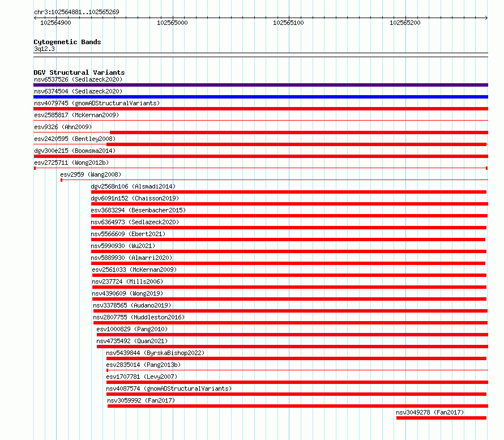The image size is (504, 440).
Task: Click the nsv6537526 (Sedlazeck2020) variant label
Action: [78, 79]
